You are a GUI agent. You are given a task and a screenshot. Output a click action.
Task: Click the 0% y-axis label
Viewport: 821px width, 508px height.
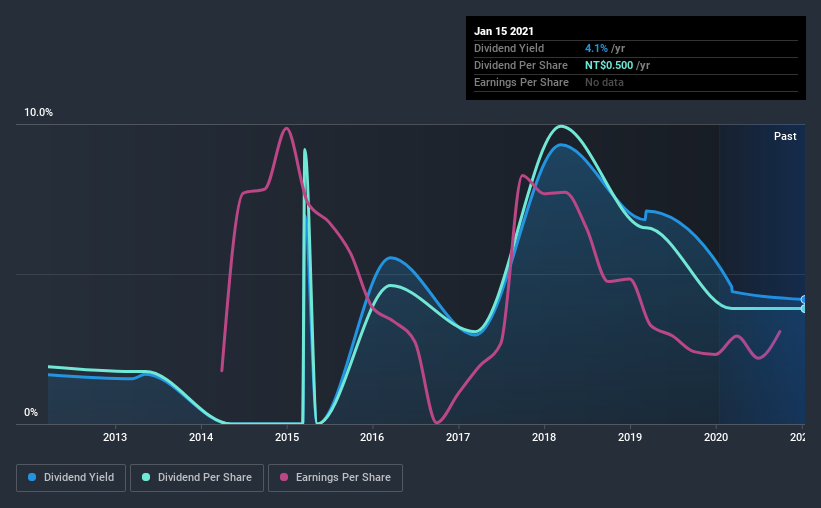(31, 413)
